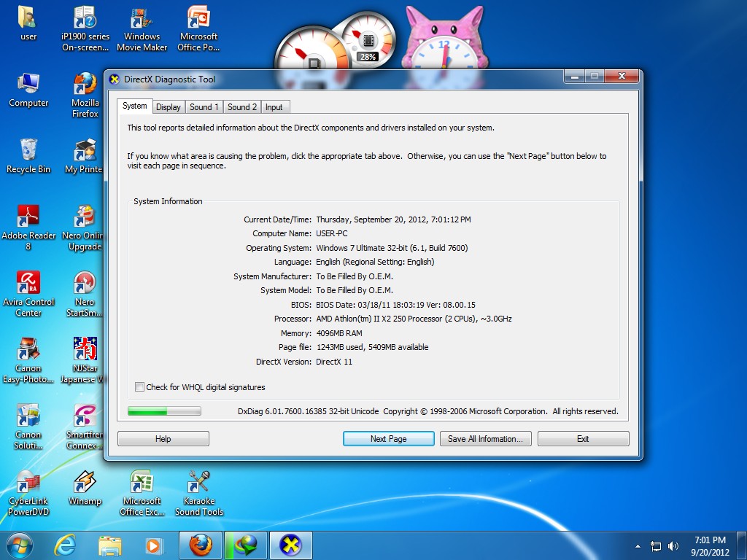Launch Smartfren Connex desktop shortcut
This screenshot has height=560, width=747.
coord(85,427)
